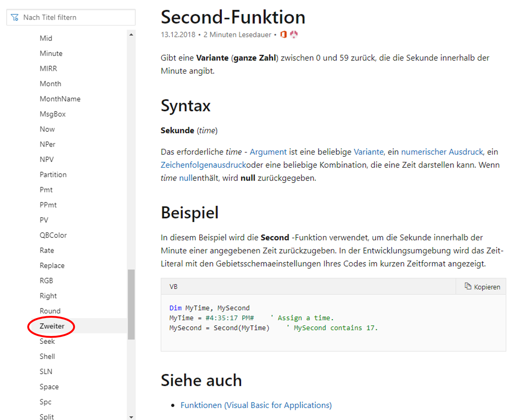Click the 'Second-Funktion' page title
This screenshot has height=420, width=524.
[x=233, y=17]
